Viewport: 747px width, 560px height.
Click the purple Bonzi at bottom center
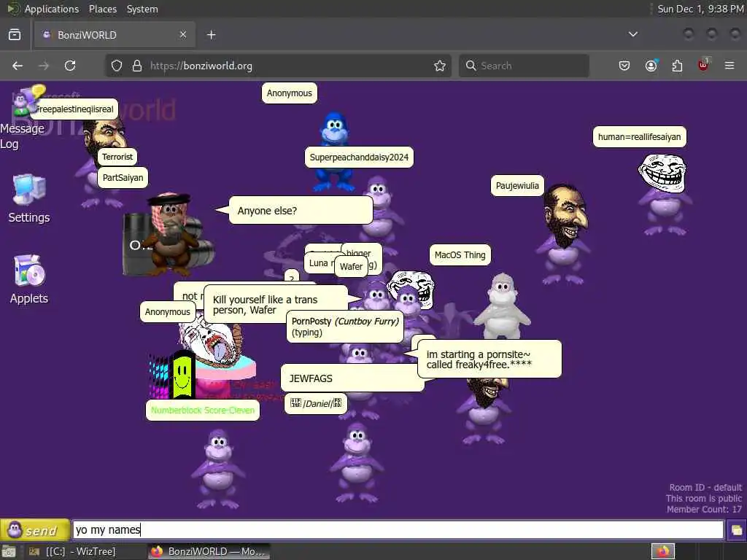356,463
